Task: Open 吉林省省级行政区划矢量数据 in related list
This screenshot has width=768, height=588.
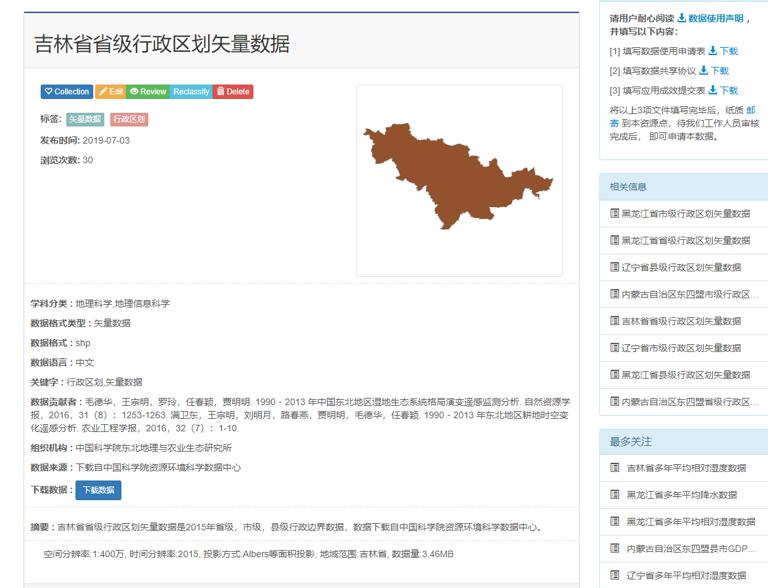Action: point(681,321)
